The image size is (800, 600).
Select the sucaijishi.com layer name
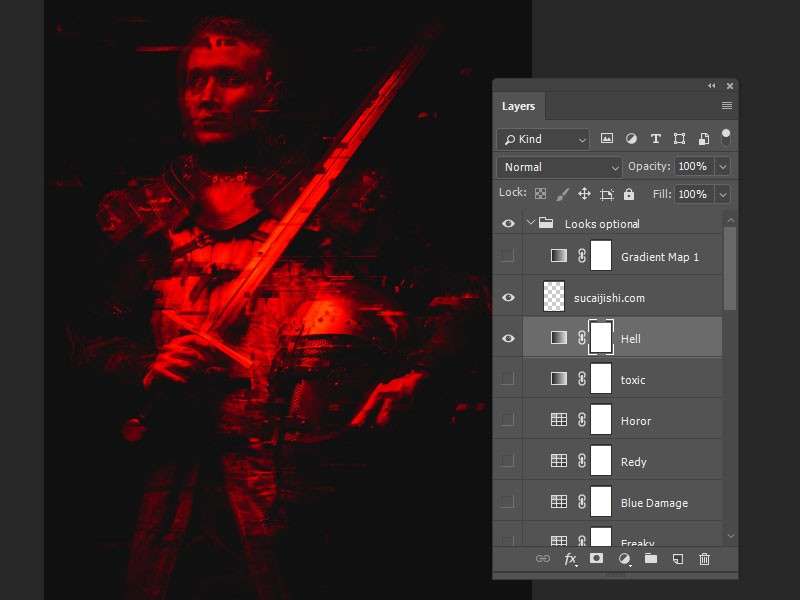tap(609, 298)
